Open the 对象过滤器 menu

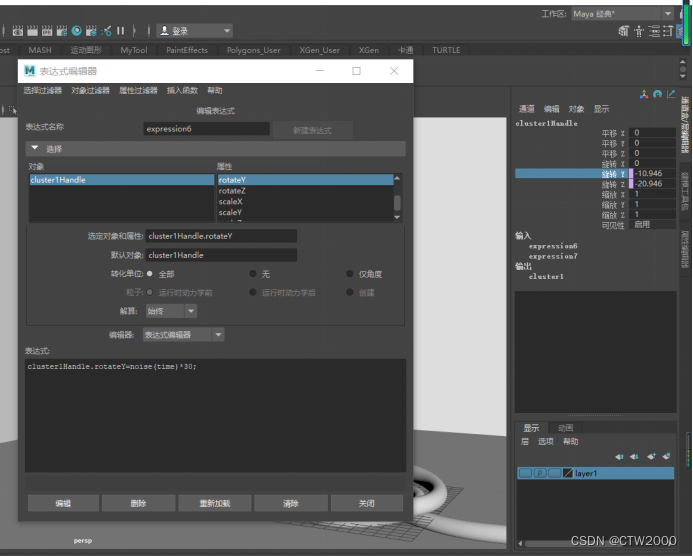90,91
